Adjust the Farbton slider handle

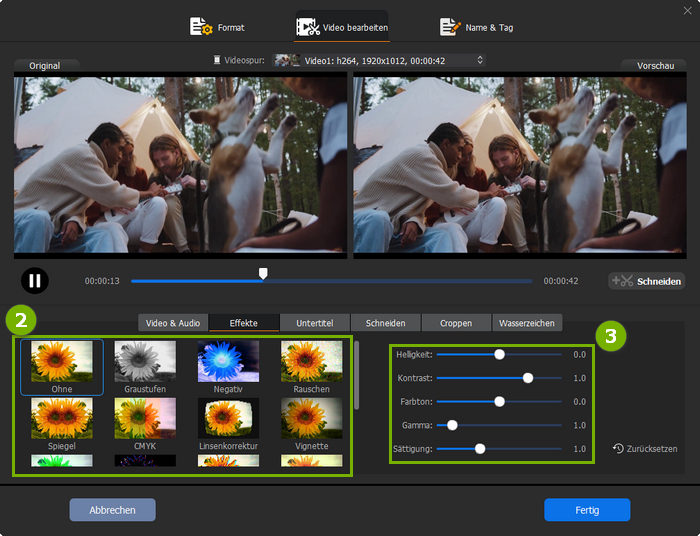[x=500, y=402]
